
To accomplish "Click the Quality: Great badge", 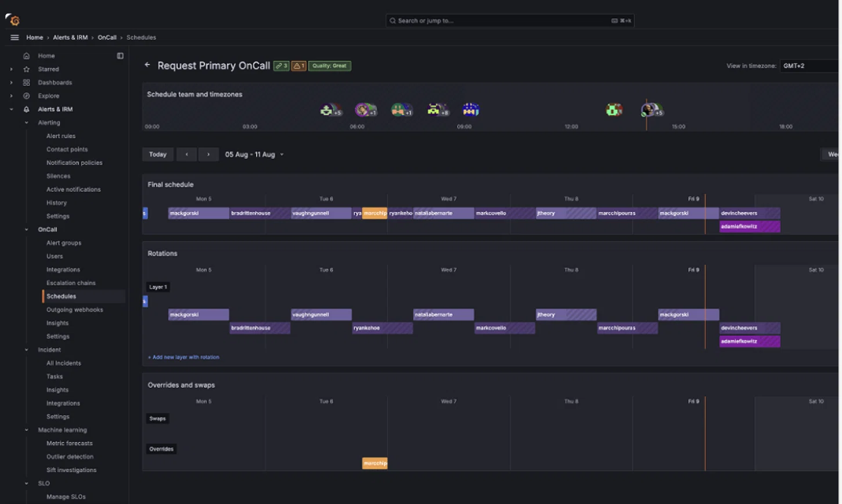I will (330, 66).
